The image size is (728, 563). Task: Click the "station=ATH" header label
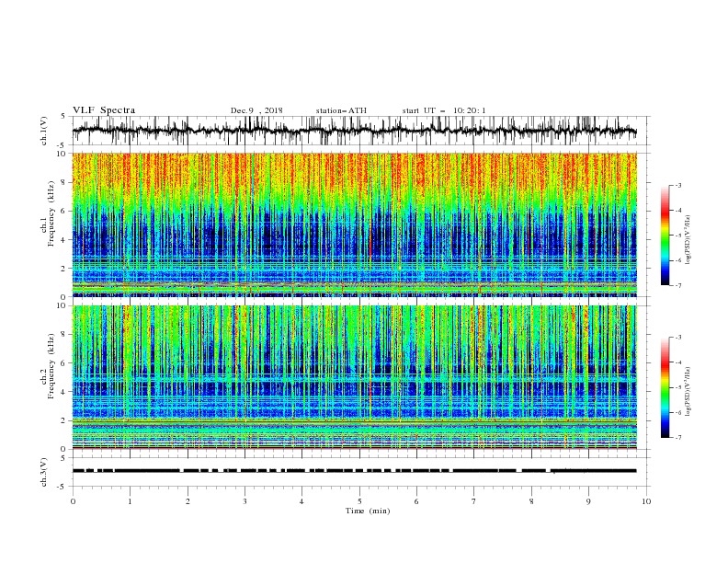[x=341, y=110]
